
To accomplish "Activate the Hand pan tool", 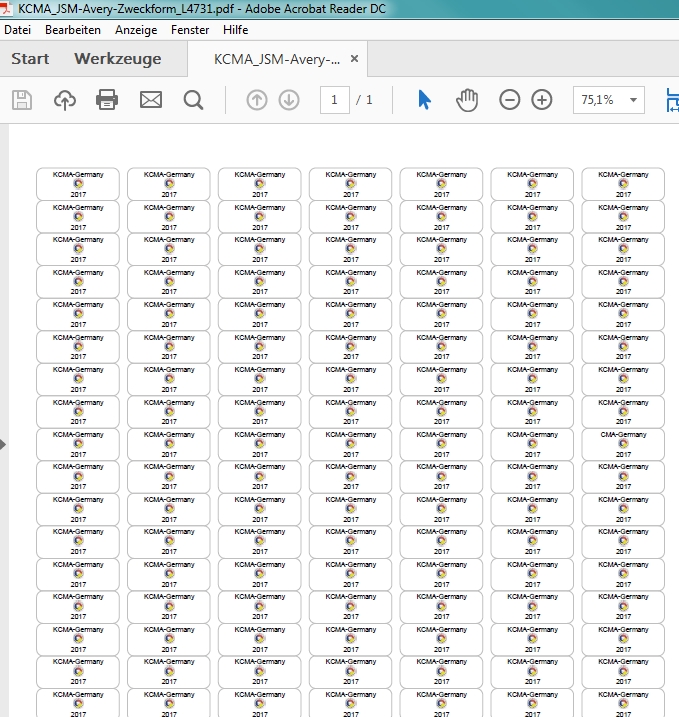I will [467, 100].
